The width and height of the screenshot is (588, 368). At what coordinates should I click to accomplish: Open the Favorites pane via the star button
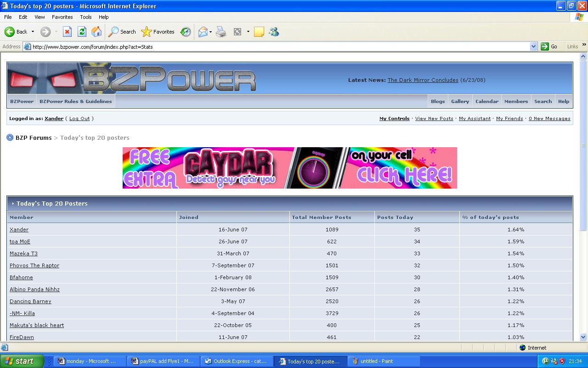[x=158, y=32]
